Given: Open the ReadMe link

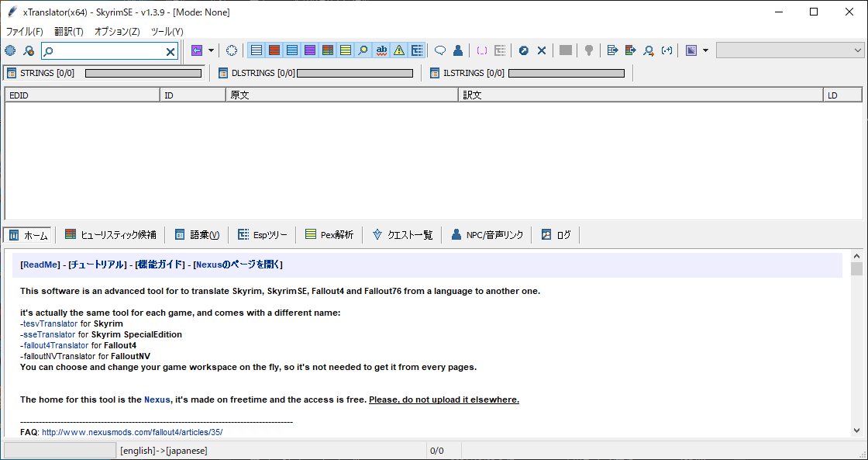Looking at the screenshot, I should coord(40,265).
